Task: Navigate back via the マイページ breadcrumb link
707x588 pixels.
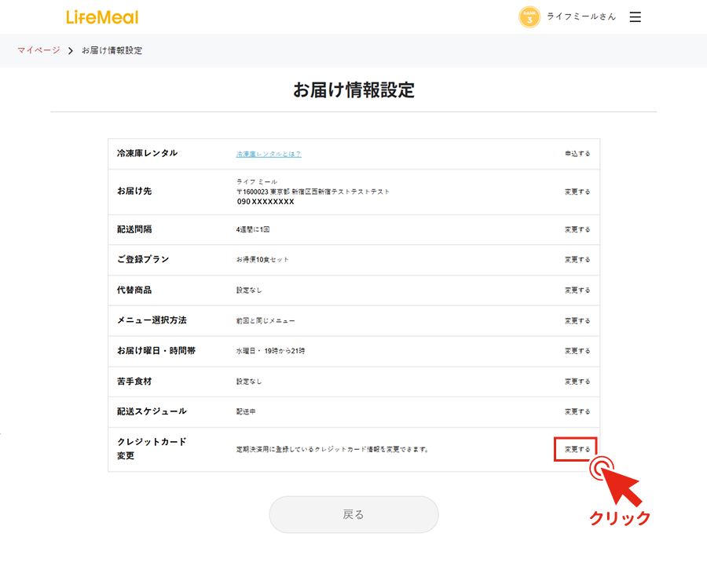Action: [x=37, y=50]
